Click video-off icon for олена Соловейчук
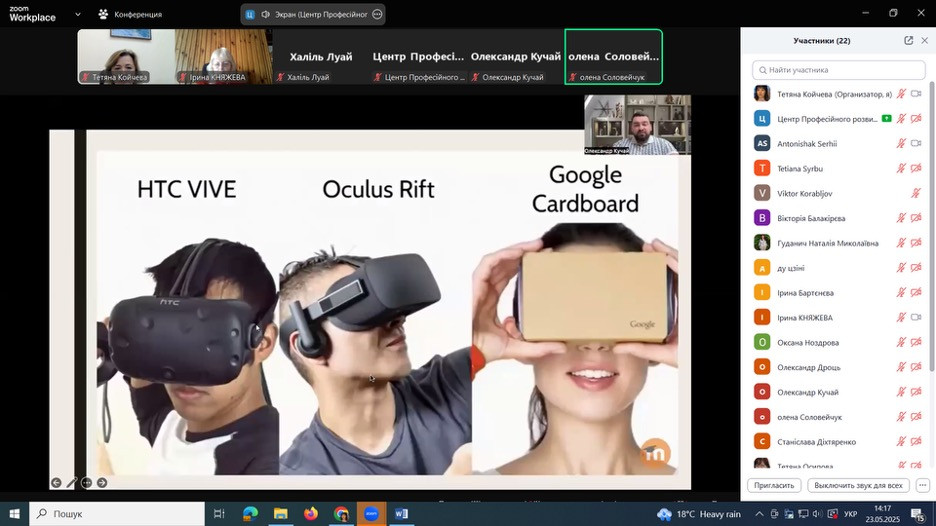 916,417
